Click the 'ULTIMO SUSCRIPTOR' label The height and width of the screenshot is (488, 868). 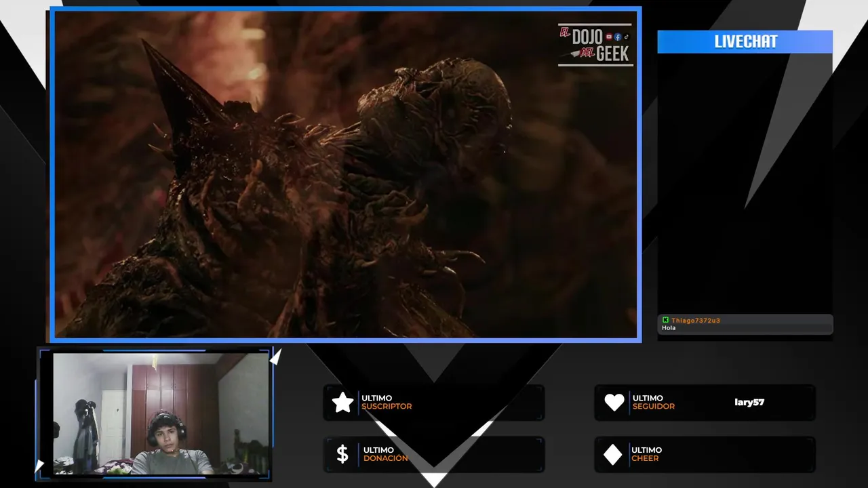[x=387, y=403]
